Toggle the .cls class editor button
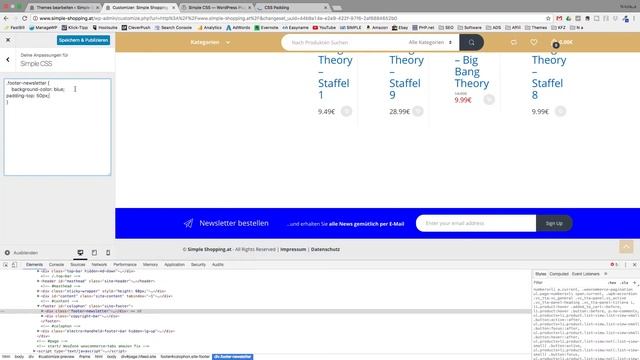The width and height of the screenshot is (640, 360). [624, 282]
